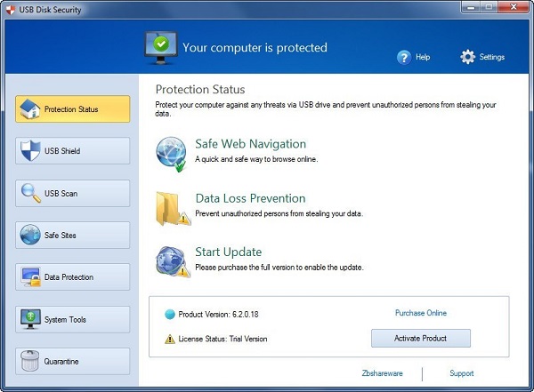The width and height of the screenshot is (534, 392).
Task: Switch to the USB Shield section
Action: (73, 151)
